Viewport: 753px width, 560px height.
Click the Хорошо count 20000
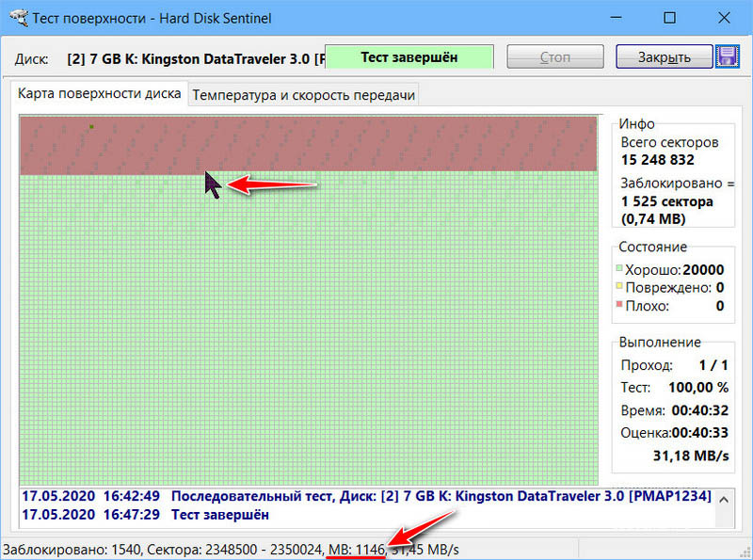coord(703,270)
